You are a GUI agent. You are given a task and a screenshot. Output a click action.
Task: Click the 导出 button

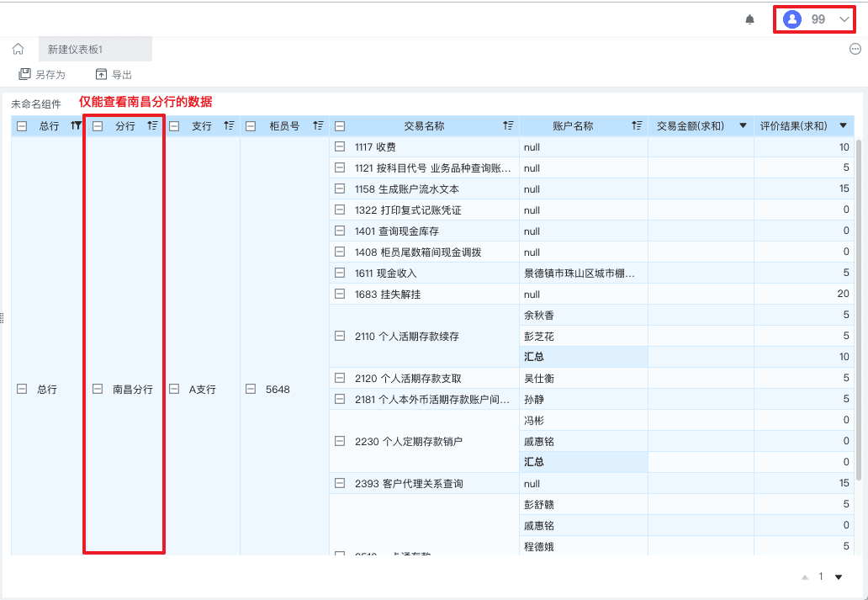pyautogui.click(x=114, y=74)
